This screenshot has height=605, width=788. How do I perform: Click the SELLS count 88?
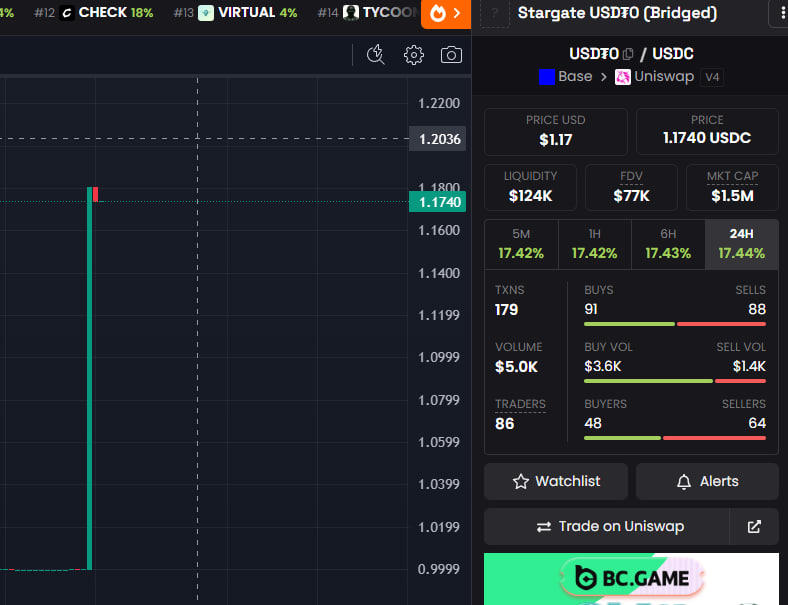[x=757, y=309]
